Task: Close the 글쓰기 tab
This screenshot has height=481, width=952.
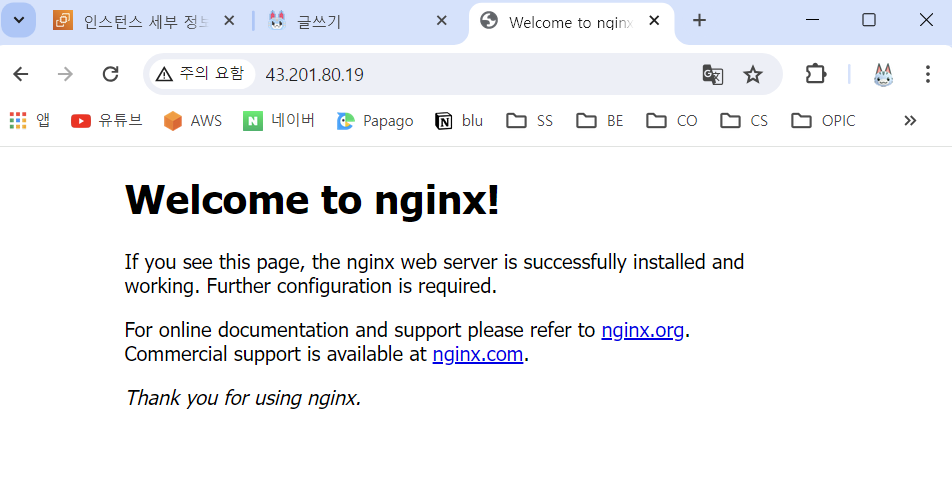Action: pyautogui.click(x=441, y=21)
